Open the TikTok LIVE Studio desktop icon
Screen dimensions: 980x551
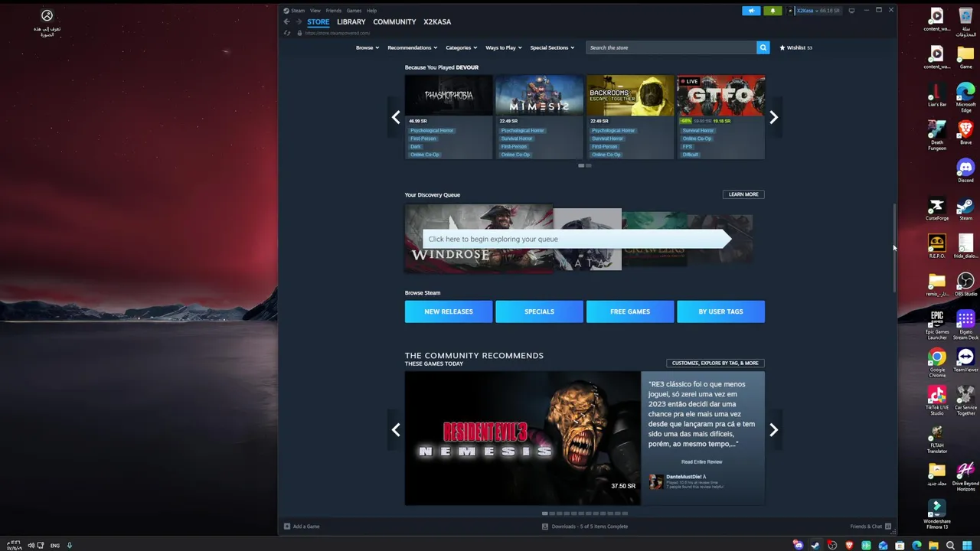937,400
